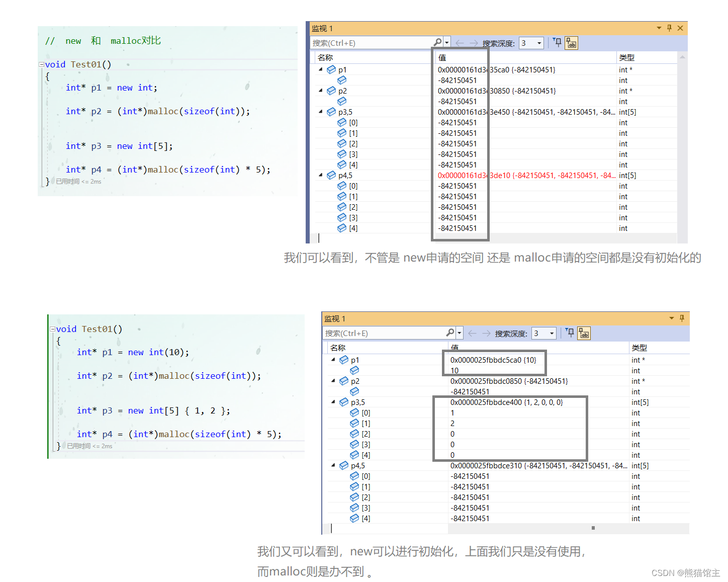Click the 搜索(Ctrl+E) field in lower watch window
728x582 pixels.
click(x=385, y=334)
